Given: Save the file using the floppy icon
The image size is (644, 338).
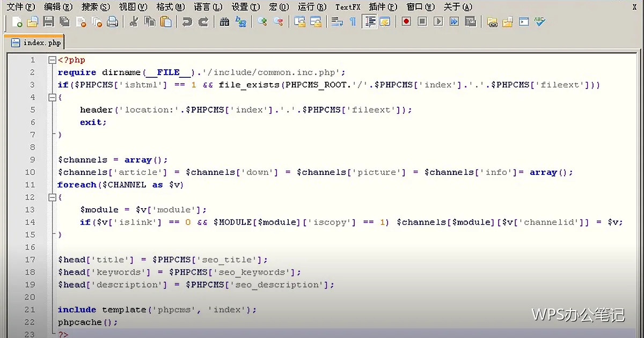Looking at the screenshot, I should click(48, 22).
